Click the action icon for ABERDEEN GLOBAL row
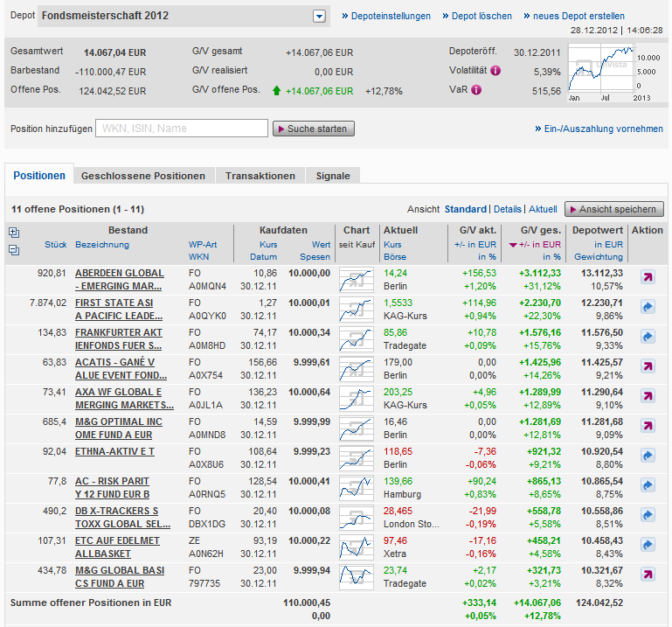Image resolution: width=672 pixels, height=627 pixels. [x=648, y=277]
